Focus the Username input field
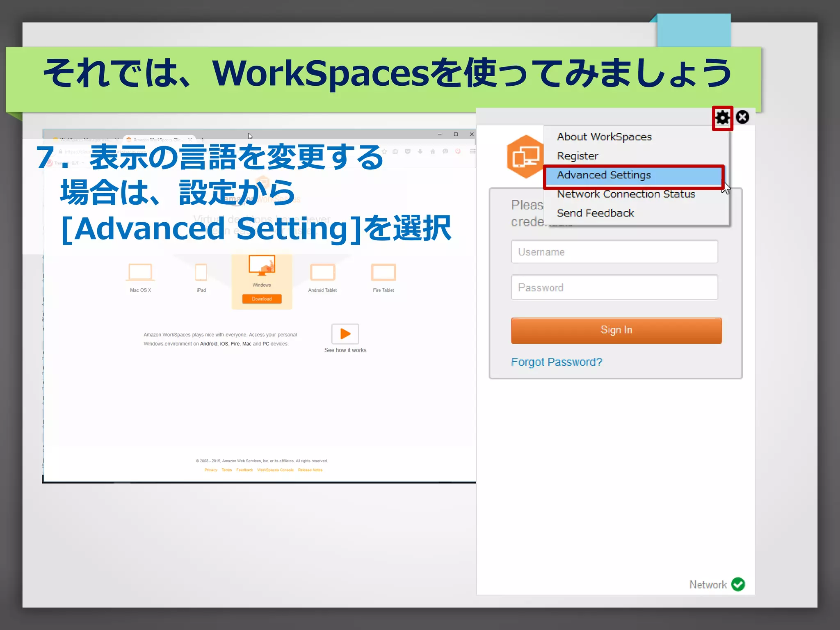Viewport: 840px width, 630px height. (614, 252)
